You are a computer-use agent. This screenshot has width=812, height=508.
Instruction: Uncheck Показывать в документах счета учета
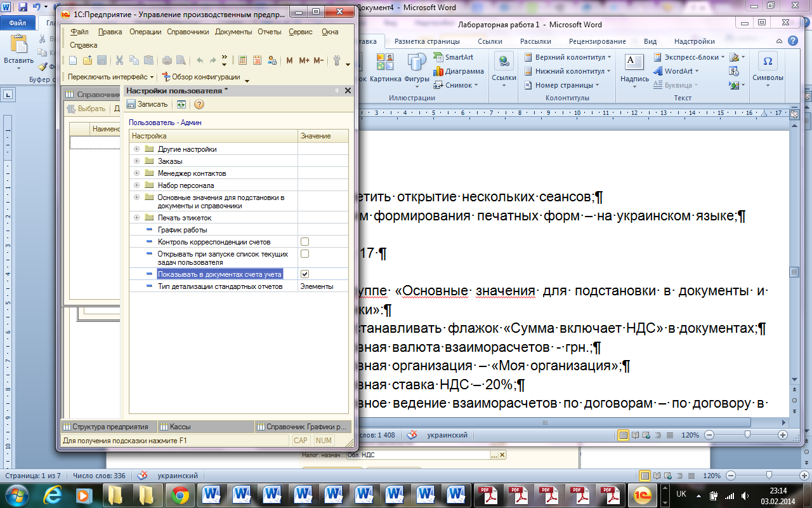pos(304,274)
